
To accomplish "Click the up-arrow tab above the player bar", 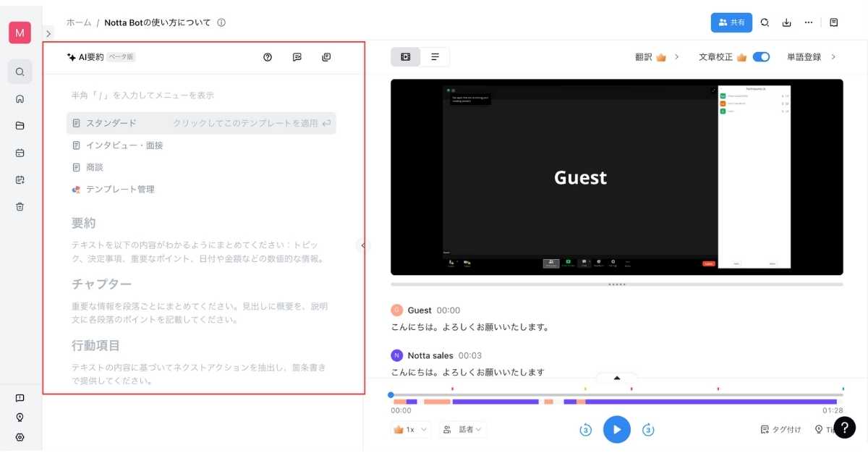I will pyautogui.click(x=617, y=378).
